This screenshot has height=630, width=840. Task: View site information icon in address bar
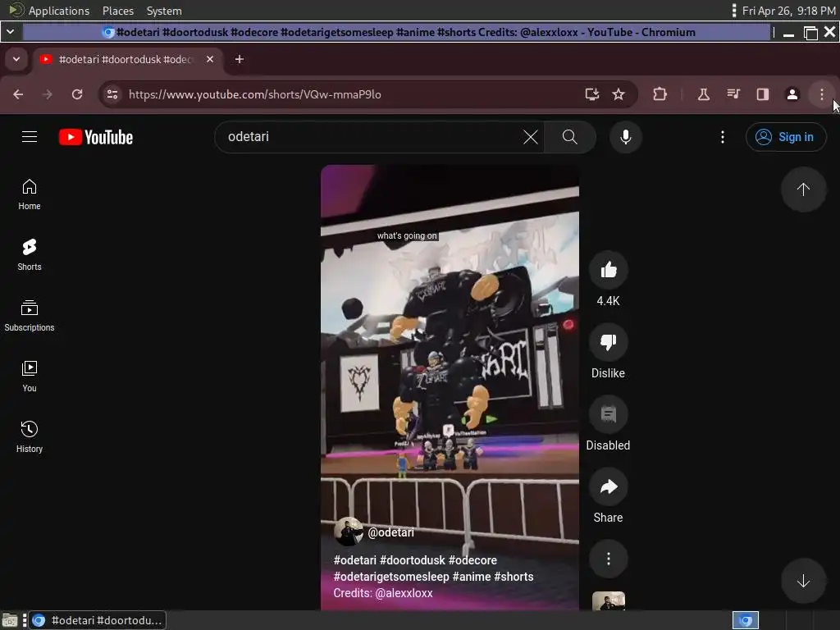pos(112,94)
